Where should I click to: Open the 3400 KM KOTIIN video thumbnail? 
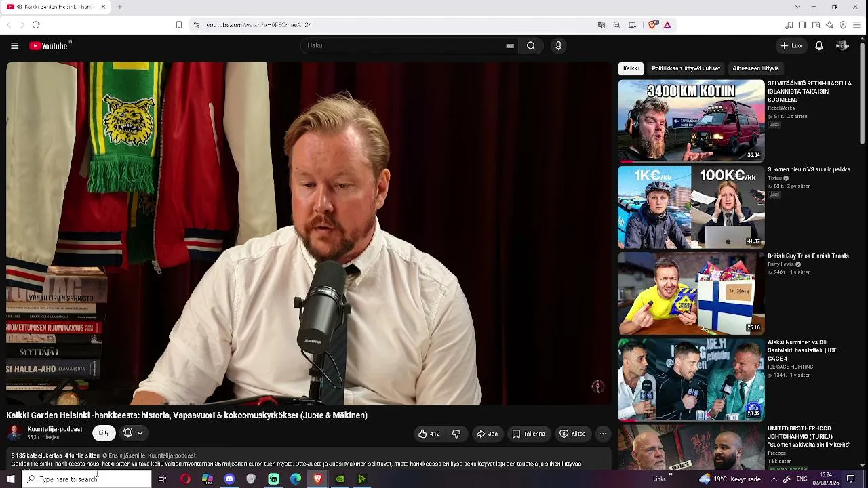[691, 121]
